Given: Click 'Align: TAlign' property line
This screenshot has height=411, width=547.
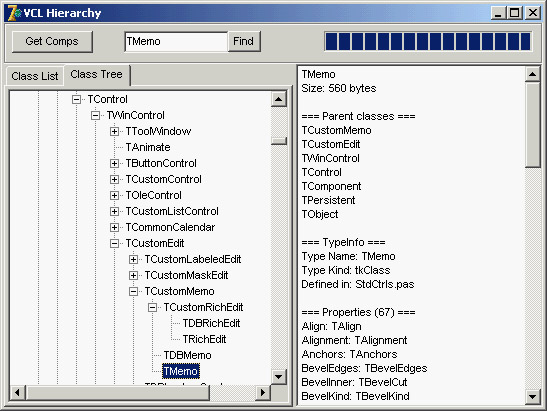Looking at the screenshot, I should [331, 326].
